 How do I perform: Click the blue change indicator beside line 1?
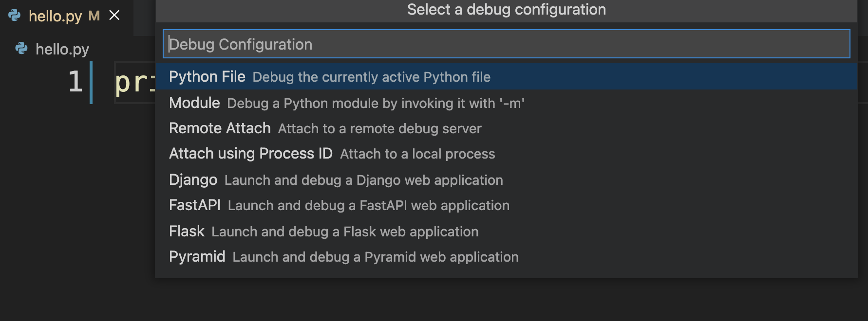[x=91, y=82]
